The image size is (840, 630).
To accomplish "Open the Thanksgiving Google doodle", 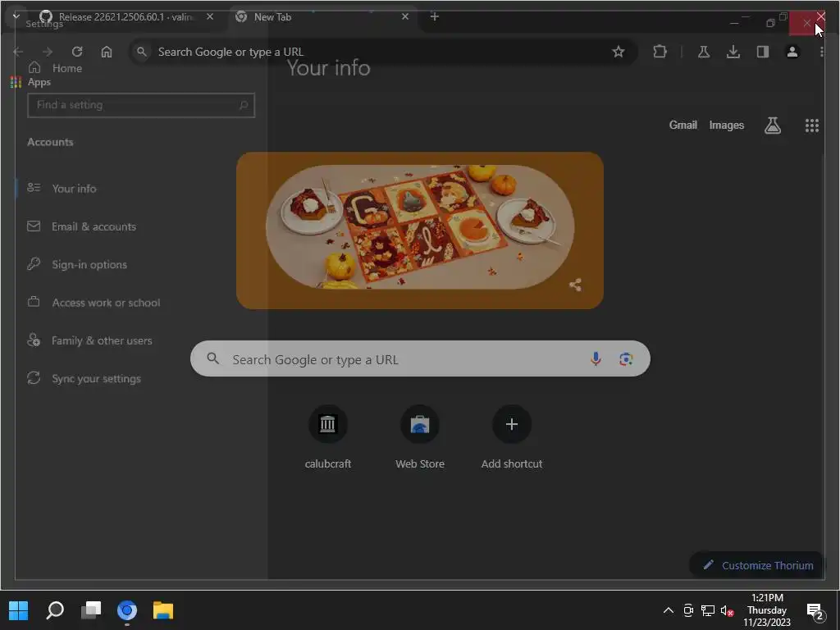I will click(420, 231).
